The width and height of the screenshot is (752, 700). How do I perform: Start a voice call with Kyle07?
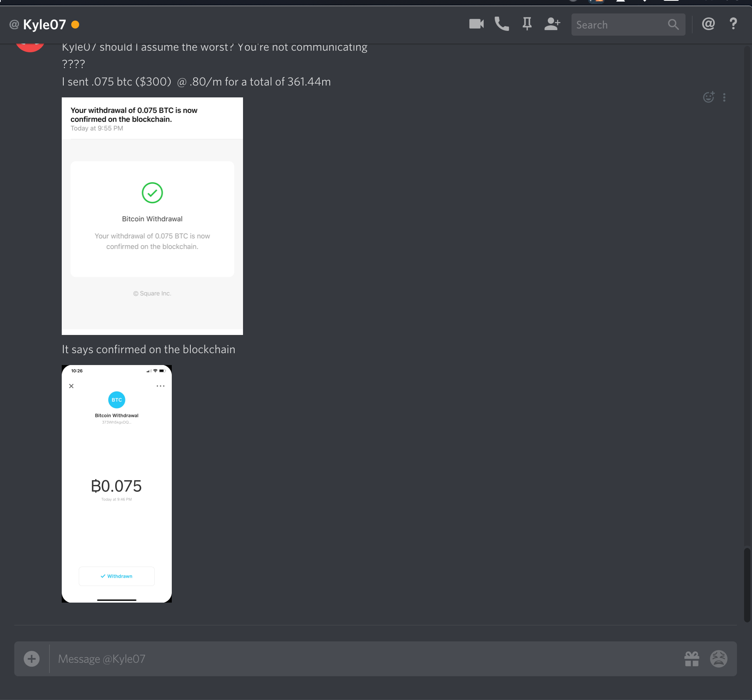[x=502, y=24]
